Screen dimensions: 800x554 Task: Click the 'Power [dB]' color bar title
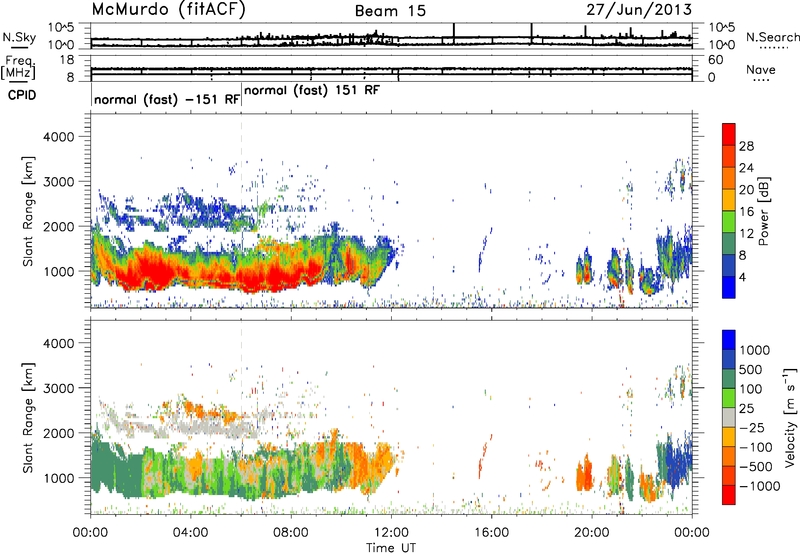point(764,211)
